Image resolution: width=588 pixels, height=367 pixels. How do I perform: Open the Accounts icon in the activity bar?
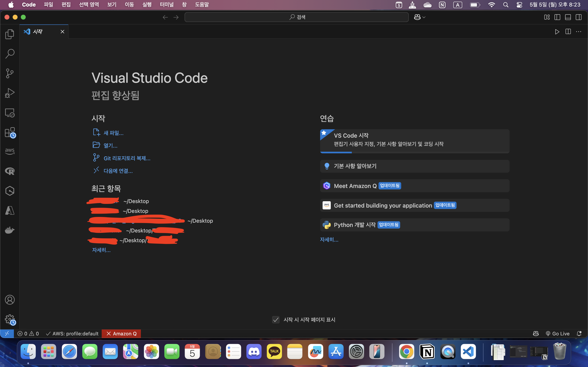[10, 300]
